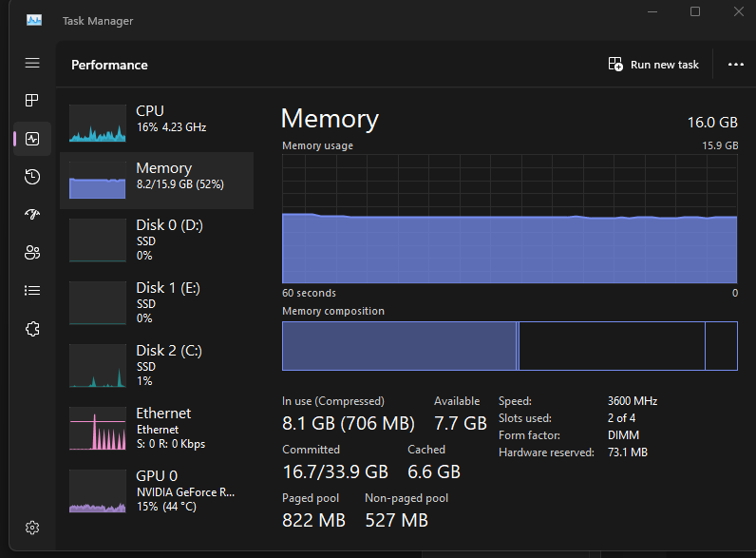Screen dimensions: 756x558
Task: Open the Details list page icon
Action: pos(32,291)
